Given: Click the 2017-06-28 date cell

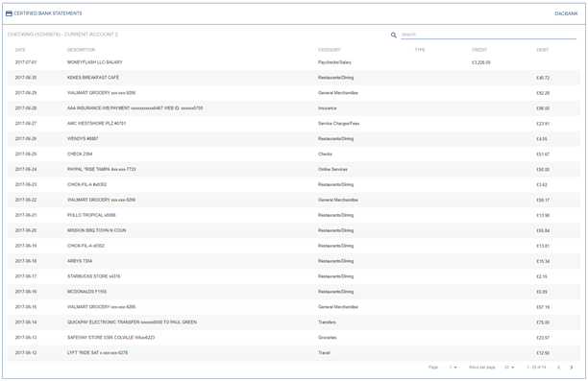Looking at the screenshot, I should 26,107.
